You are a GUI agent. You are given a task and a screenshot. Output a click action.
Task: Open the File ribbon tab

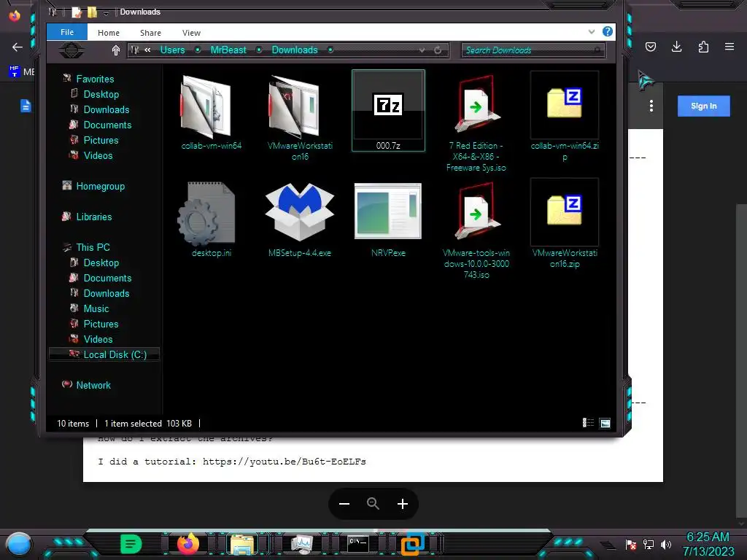(x=67, y=32)
